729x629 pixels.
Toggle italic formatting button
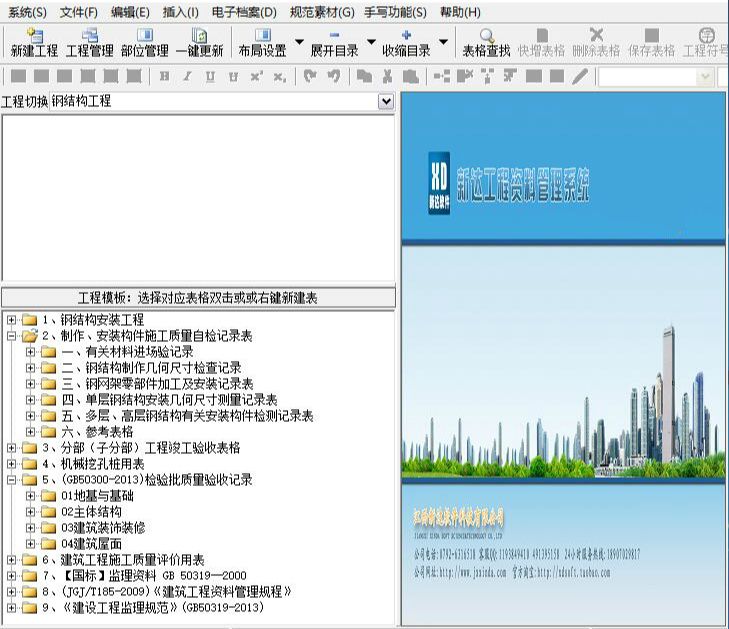point(186,76)
